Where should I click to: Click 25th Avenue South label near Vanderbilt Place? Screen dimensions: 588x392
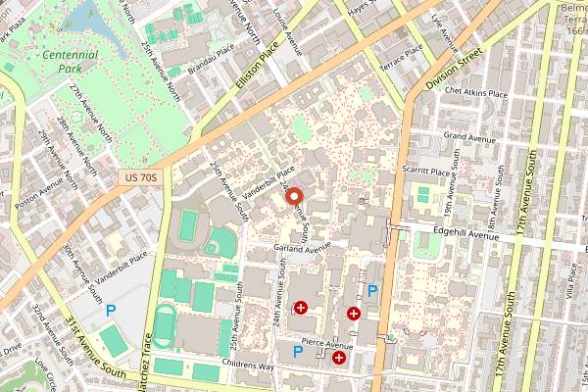(228, 191)
